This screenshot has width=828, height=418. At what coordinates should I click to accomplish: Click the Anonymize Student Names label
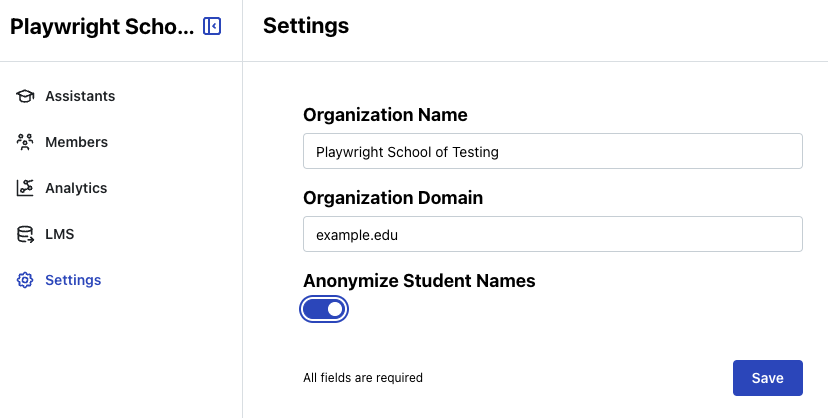[419, 281]
